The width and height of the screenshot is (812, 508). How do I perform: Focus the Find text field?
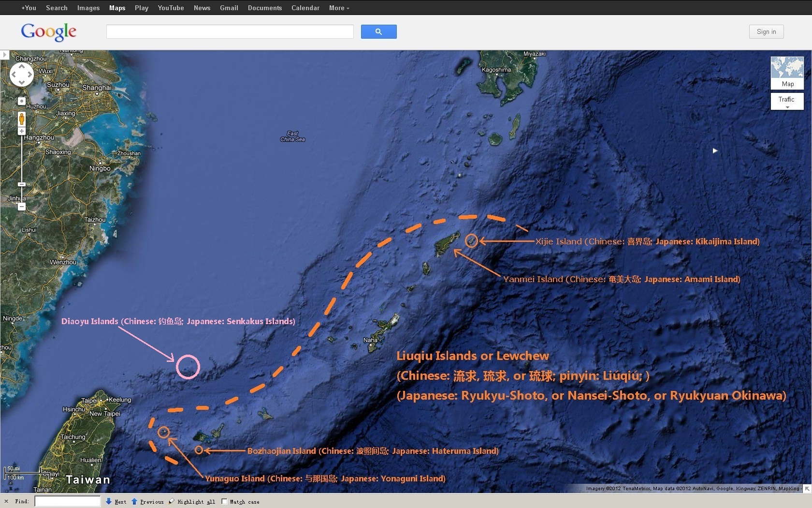click(67, 501)
